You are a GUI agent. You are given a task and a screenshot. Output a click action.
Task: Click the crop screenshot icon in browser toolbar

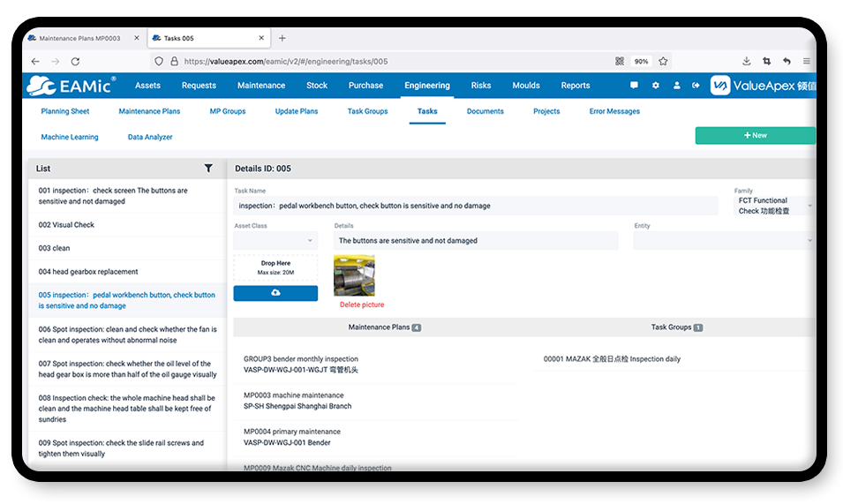[x=767, y=61]
